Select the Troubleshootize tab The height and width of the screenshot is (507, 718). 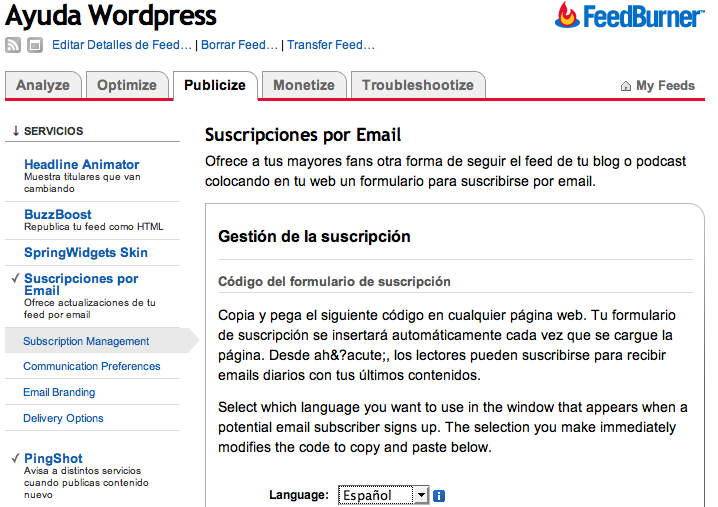pyautogui.click(x=417, y=86)
